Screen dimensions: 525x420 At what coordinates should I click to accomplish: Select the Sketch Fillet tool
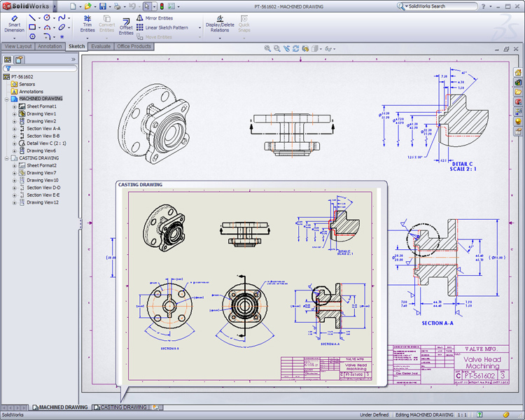[47, 36]
